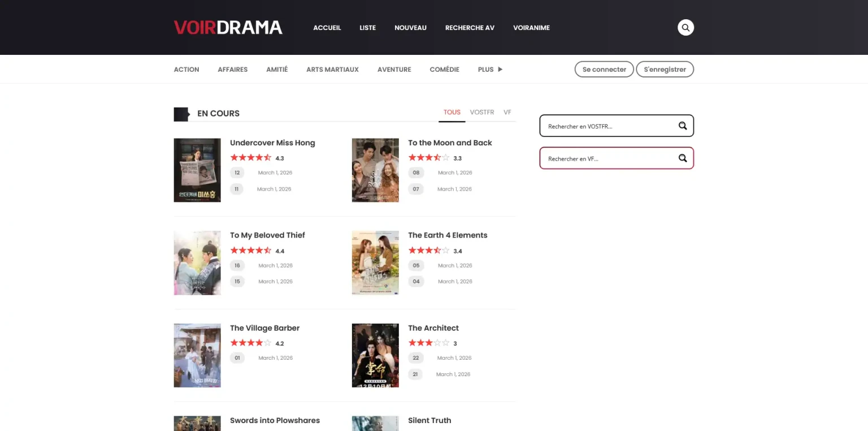Open the To My Beloved Thief title

[x=267, y=235]
